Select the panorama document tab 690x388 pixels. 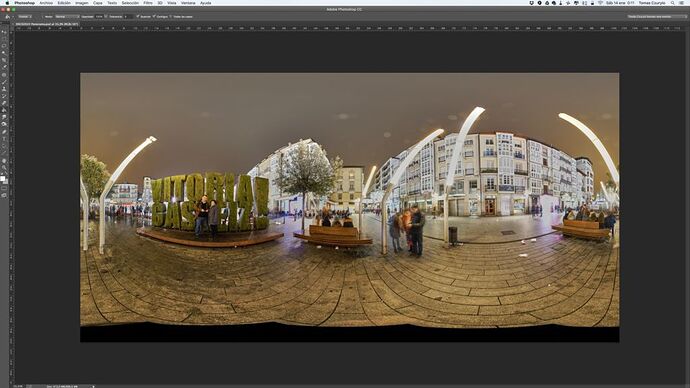(x=46, y=24)
